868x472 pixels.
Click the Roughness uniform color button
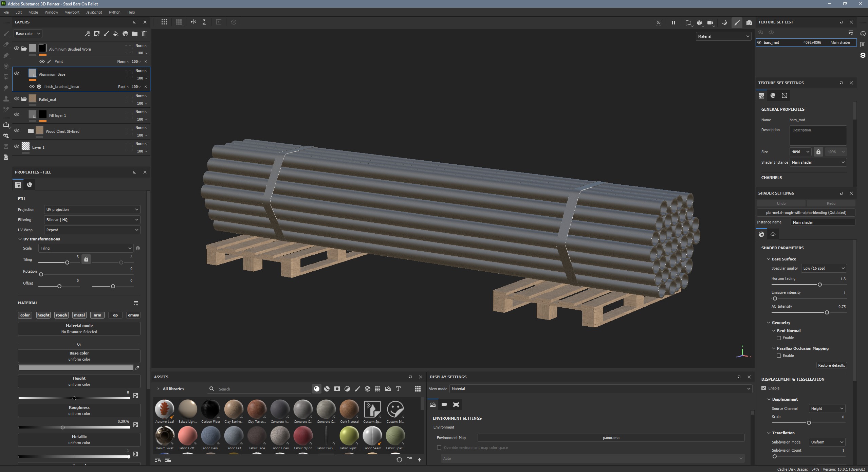click(x=79, y=411)
